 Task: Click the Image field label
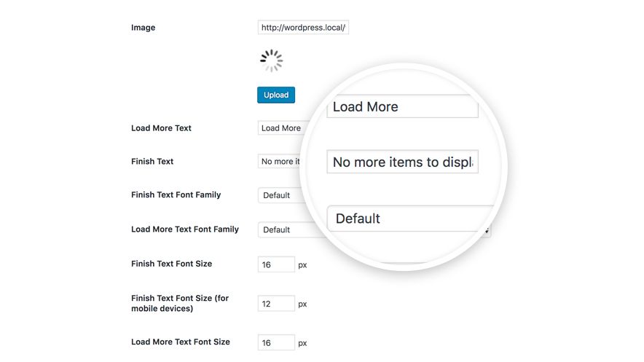tap(143, 28)
